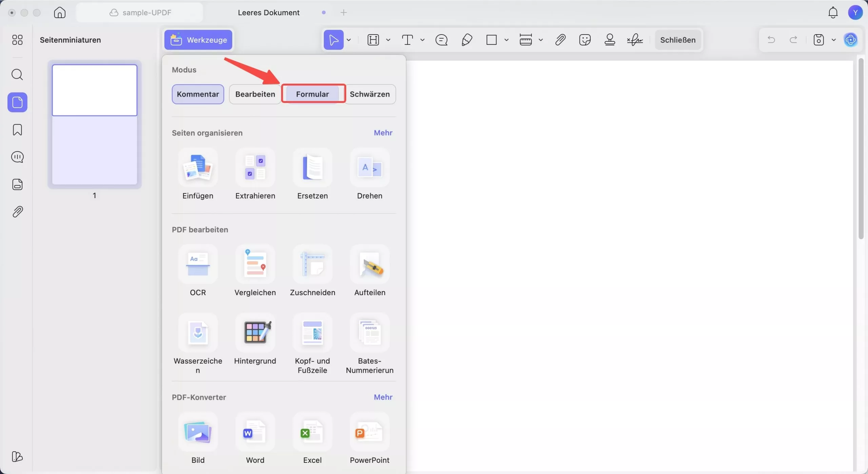Viewport: 868px width, 474px height.
Task: Expand the save options dropdown arrow
Action: pos(834,40)
